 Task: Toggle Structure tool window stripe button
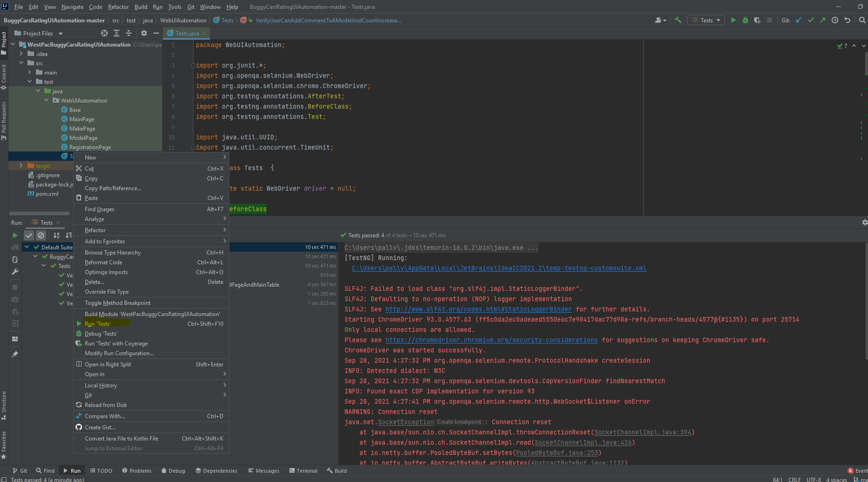[4, 405]
